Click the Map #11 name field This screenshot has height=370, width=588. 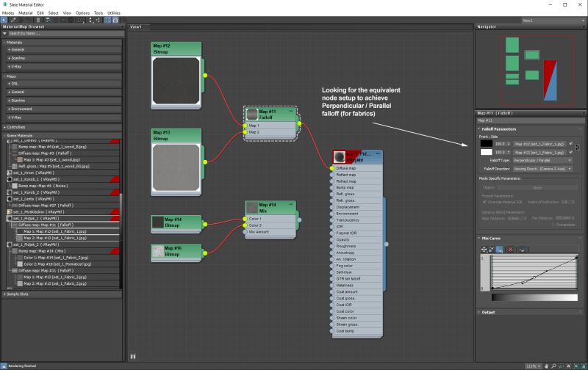coord(530,120)
